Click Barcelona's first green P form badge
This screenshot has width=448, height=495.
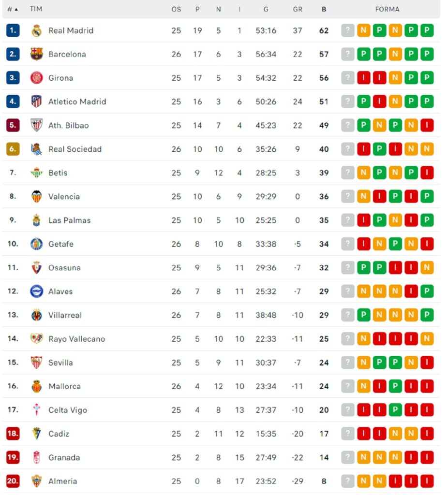pyautogui.click(x=364, y=54)
